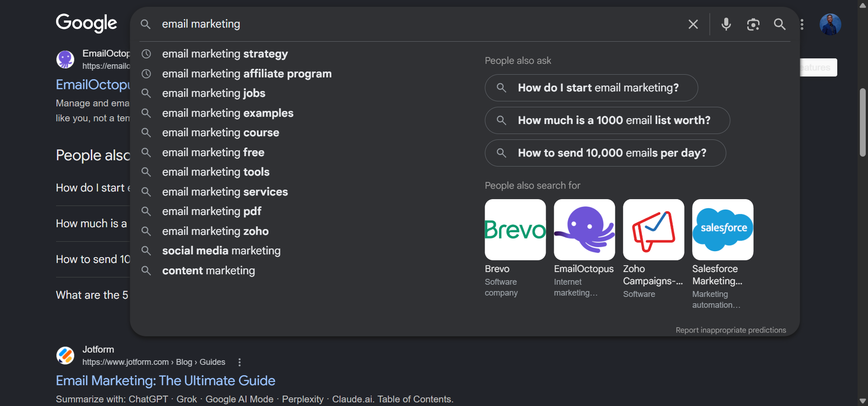
Task: Ask 'How to send 10,000 emails per day?'
Action: tap(605, 153)
